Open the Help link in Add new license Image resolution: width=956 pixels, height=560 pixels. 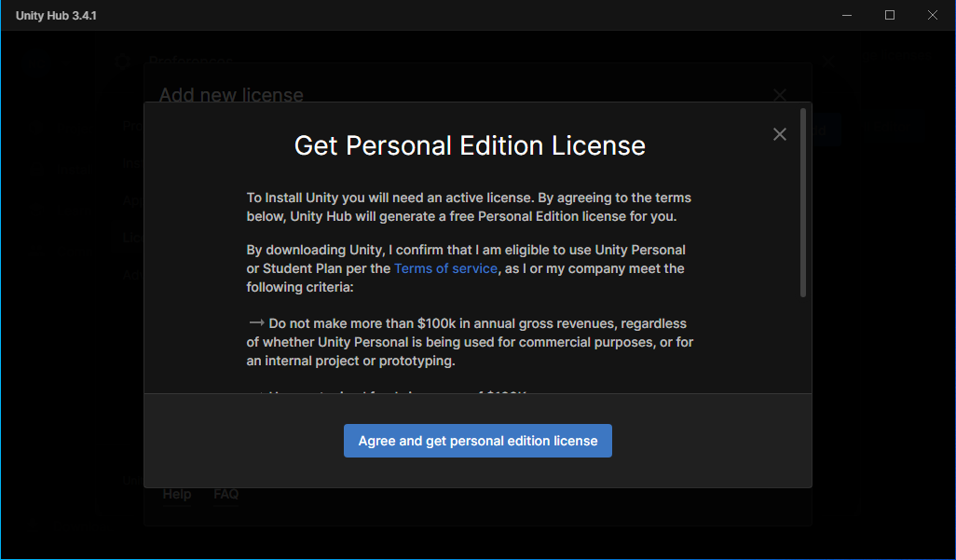tap(177, 494)
